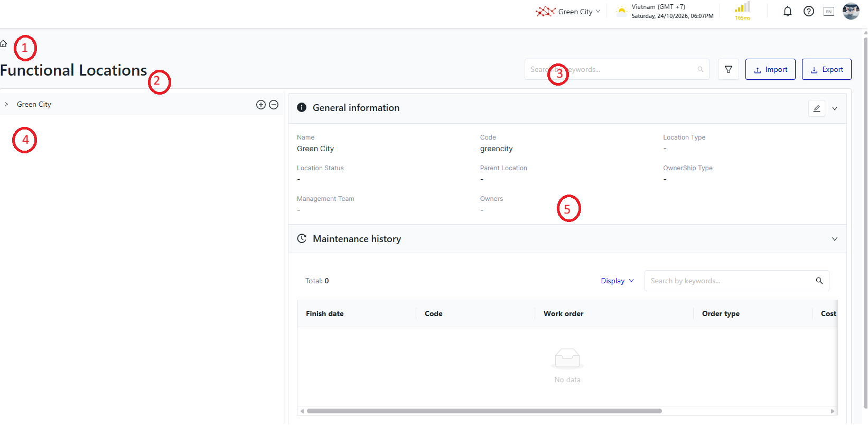Image resolution: width=868 pixels, height=425 pixels.
Task: Open the Display columns dropdown
Action: [x=617, y=281]
